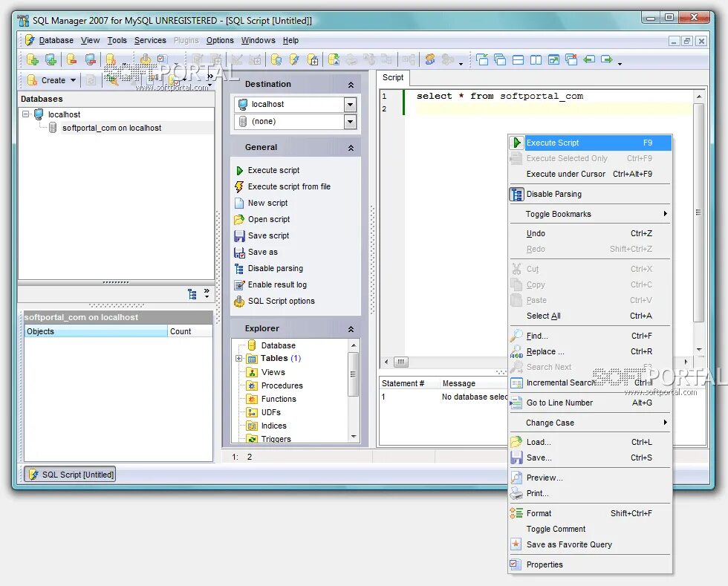Choose Undo in the context menu
The width and height of the screenshot is (728, 586).
point(590,233)
